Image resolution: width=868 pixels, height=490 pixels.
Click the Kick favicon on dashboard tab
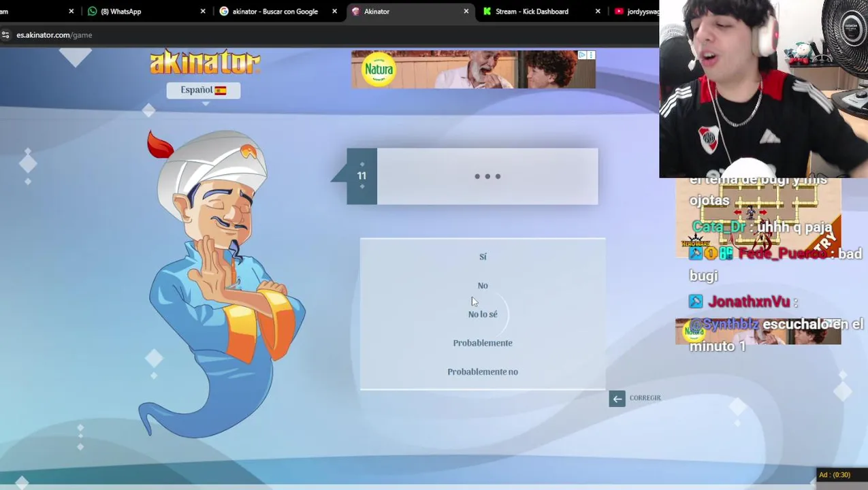coord(487,12)
